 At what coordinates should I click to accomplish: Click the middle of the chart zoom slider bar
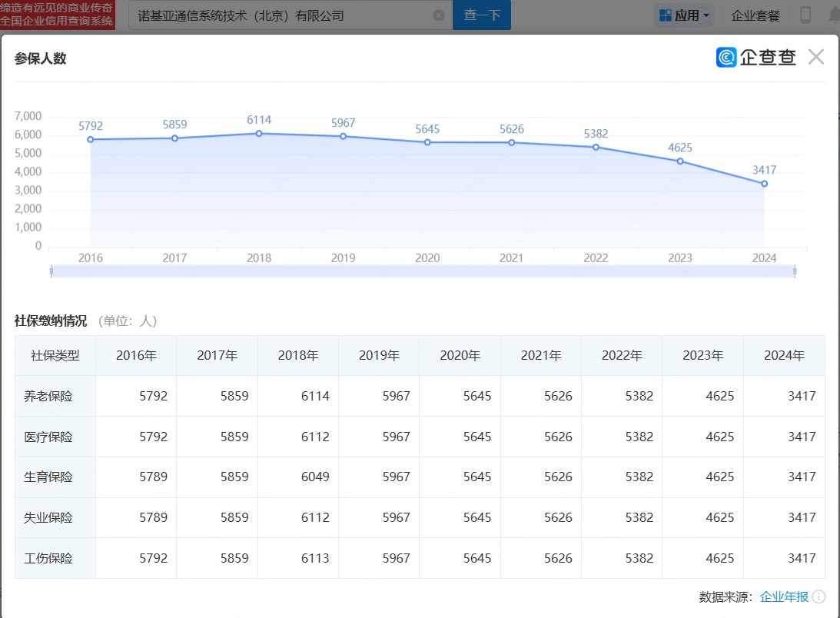(423, 271)
